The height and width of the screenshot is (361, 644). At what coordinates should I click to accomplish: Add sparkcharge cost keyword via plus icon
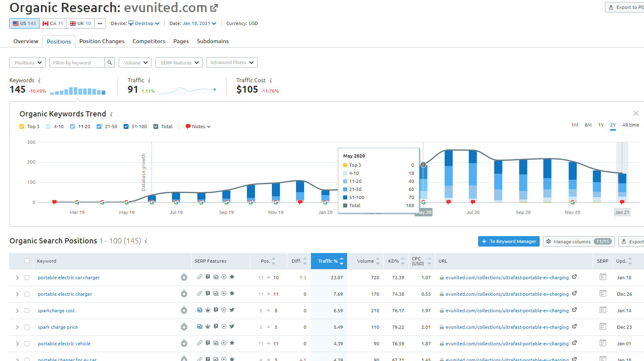pos(184,310)
